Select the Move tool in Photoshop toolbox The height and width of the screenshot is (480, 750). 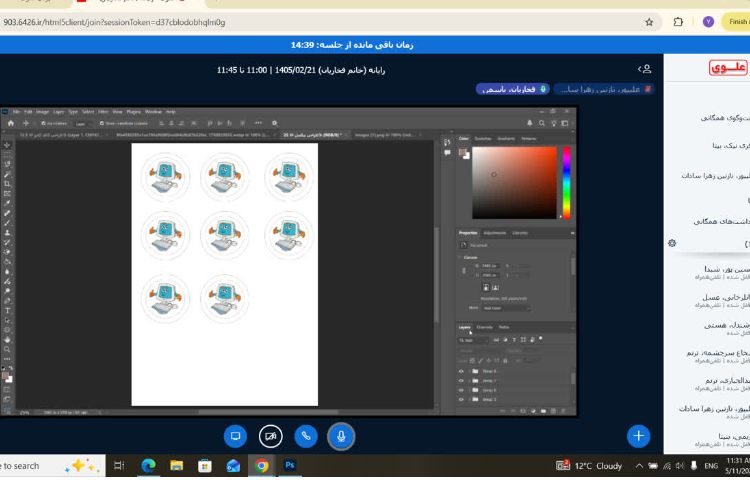tap(7, 144)
